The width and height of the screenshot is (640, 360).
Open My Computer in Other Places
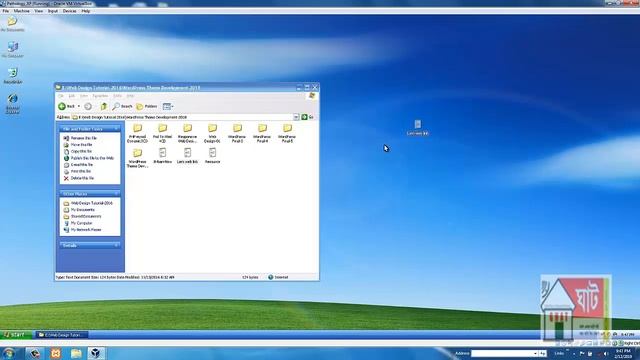(81, 223)
